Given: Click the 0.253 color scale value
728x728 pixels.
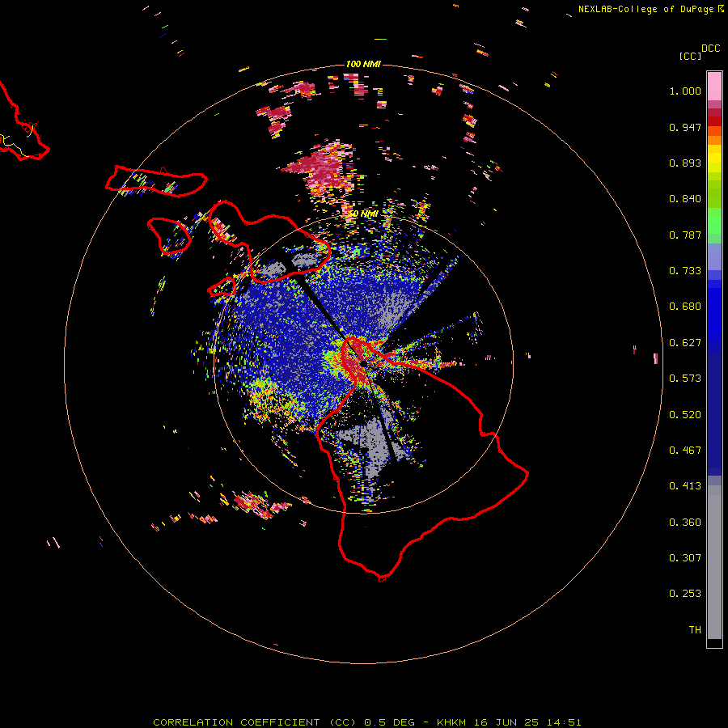Looking at the screenshot, I should click(685, 594).
